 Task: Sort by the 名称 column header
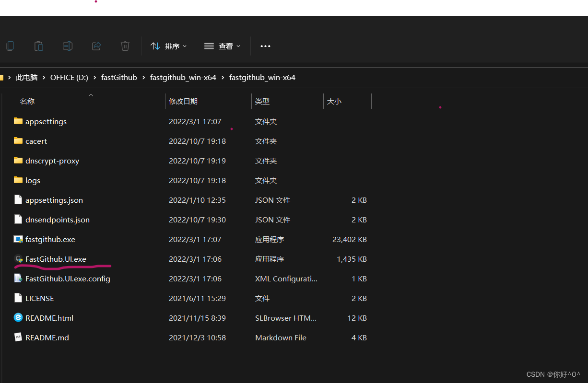(27, 102)
